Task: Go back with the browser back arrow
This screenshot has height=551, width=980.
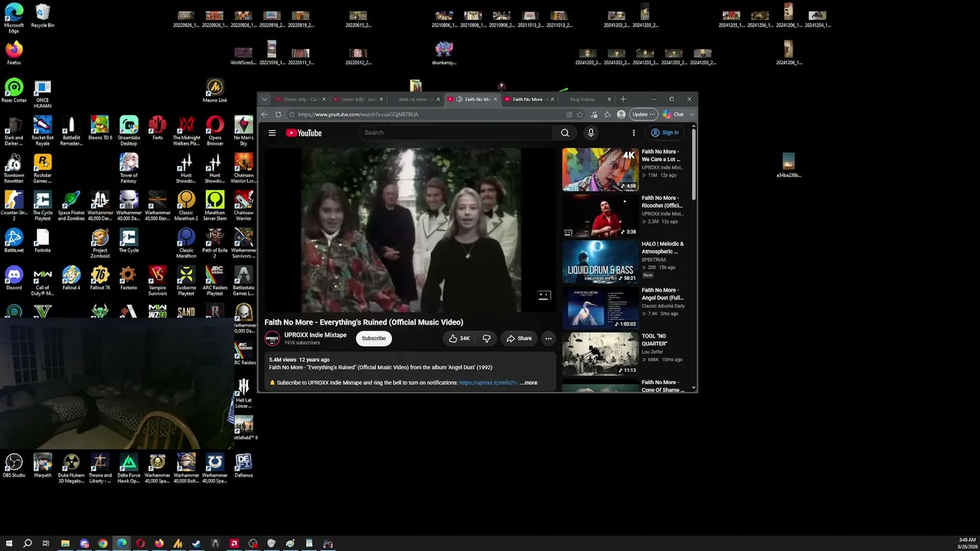Action: point(264,115)
